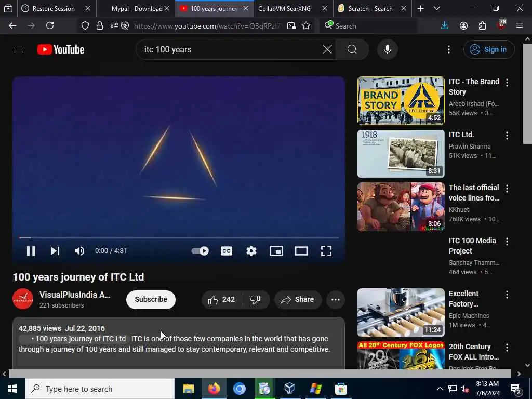Switch to the Mypal - Download tab
Screen dimensions: 532x399
pos(136,9)
